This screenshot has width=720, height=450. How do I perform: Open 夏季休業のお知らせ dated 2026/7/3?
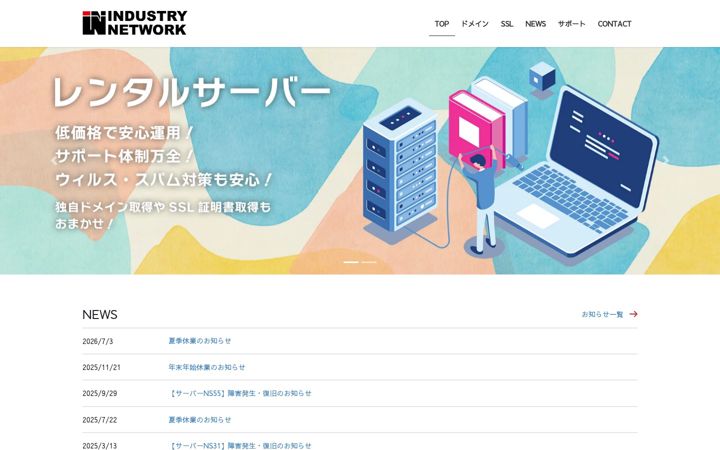[200, 341]
